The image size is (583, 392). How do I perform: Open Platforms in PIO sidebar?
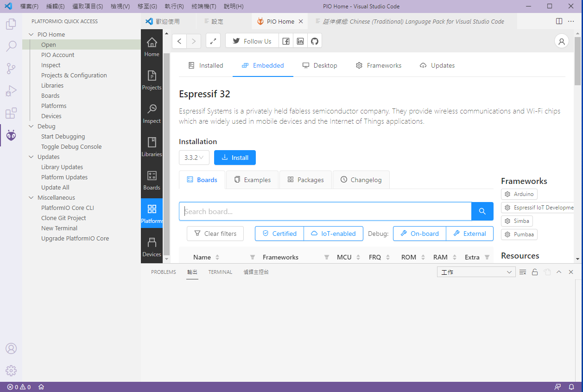152,213
